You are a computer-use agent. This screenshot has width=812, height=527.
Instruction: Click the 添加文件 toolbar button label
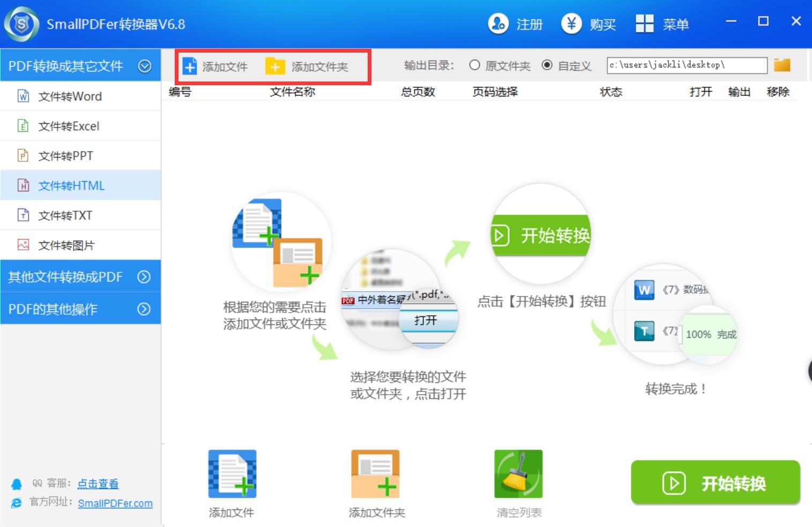pos(225,66)
